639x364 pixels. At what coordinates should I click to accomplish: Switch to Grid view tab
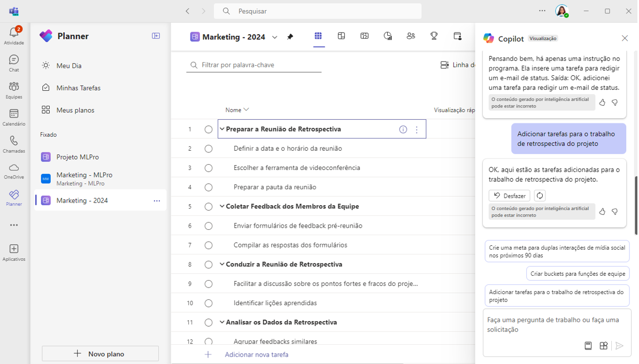coord(318,36)
